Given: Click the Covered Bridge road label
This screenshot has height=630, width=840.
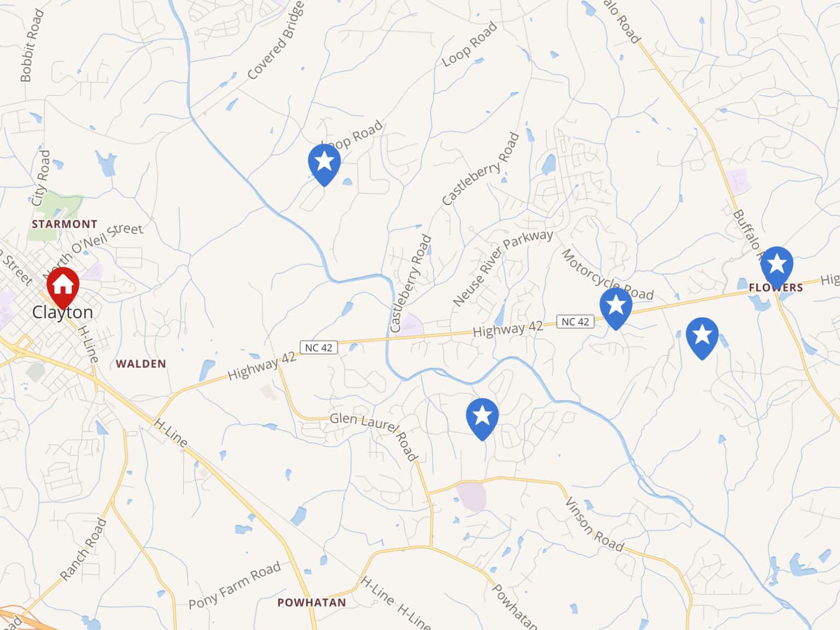Looking at the screenshot, I should click(x=276, y=40).
